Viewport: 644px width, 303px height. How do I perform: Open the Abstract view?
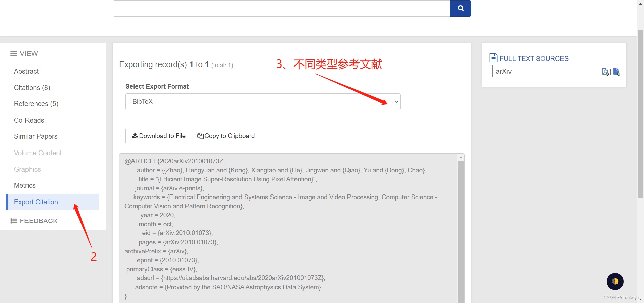pos(26,71)
